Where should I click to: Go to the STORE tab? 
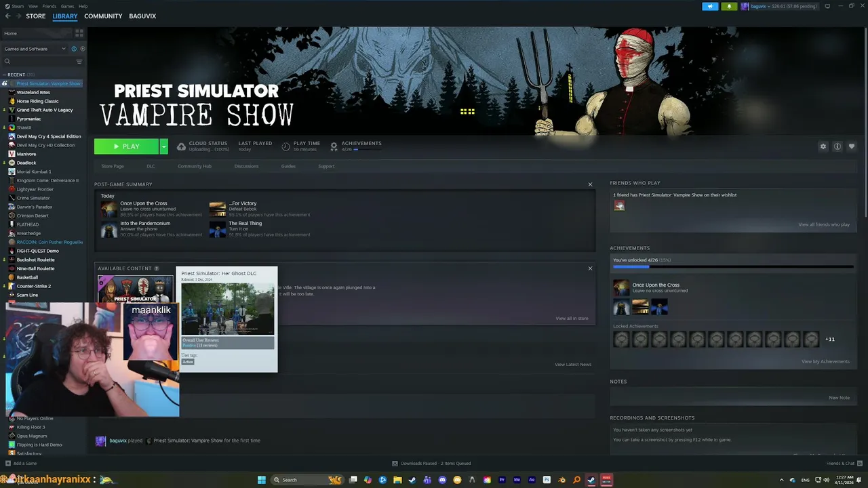[36, 16]
